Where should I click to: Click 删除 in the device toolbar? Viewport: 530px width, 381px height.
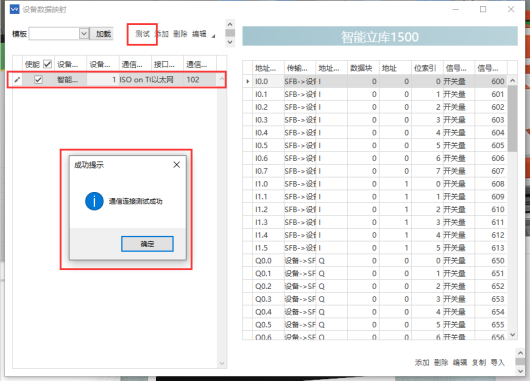[x=180, y=34]
